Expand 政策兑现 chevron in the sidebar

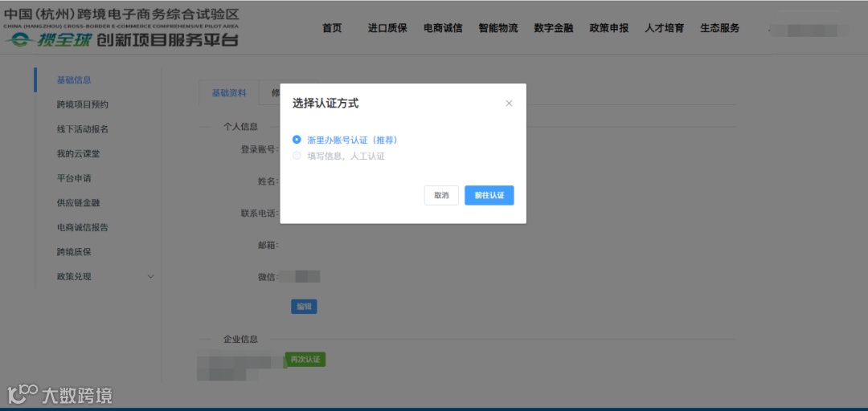coord(150,277)
